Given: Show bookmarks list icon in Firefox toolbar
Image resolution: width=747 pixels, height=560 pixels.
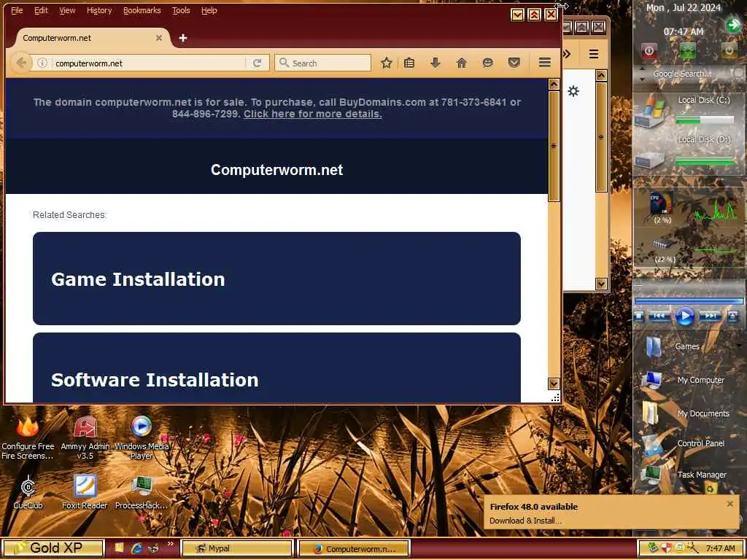Looking at the screenshot, I should [x=409, y=63].
